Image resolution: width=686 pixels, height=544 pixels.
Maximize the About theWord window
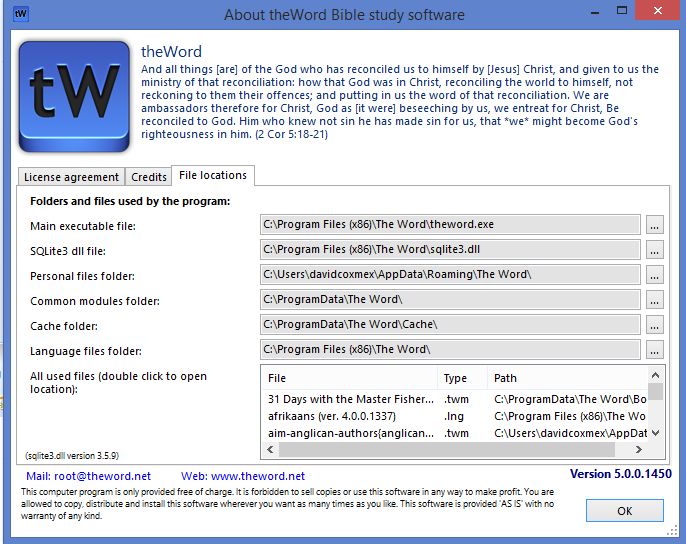click(x=622, y=11)
